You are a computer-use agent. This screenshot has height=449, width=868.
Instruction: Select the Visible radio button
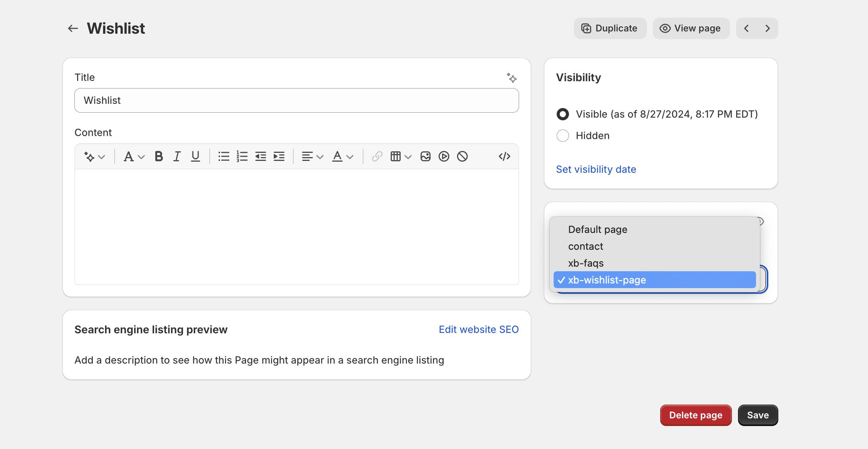pos(563,114)
